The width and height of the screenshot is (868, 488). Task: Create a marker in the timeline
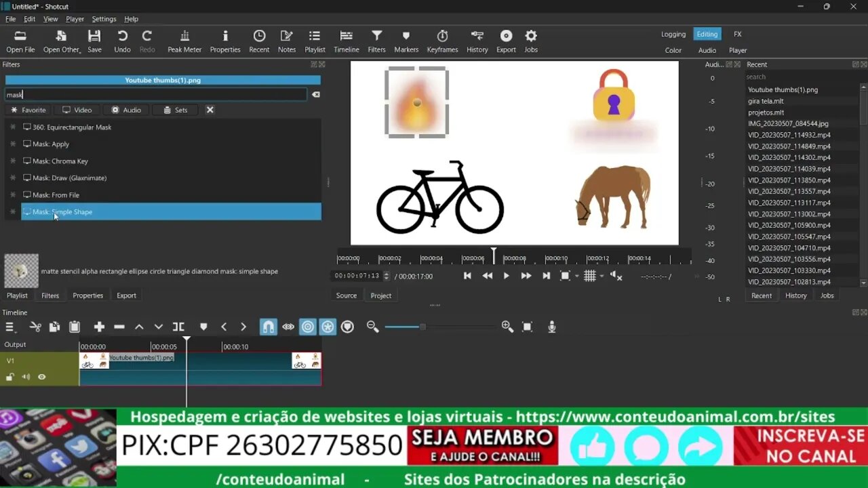(203, 327)
